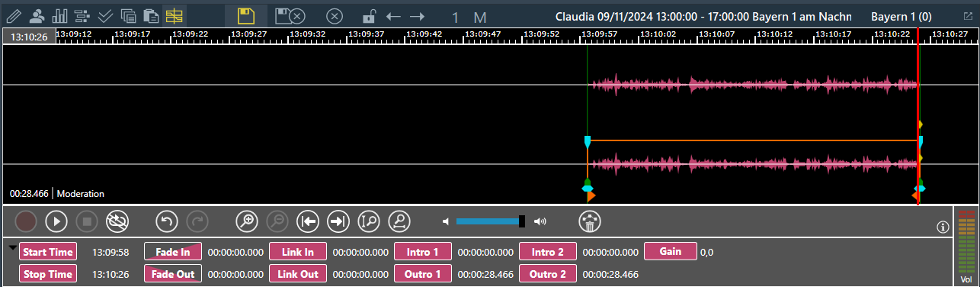This screenshot has width=980, height=287.
Task: Stop playback with the stop button
Action: click(87, 221)
